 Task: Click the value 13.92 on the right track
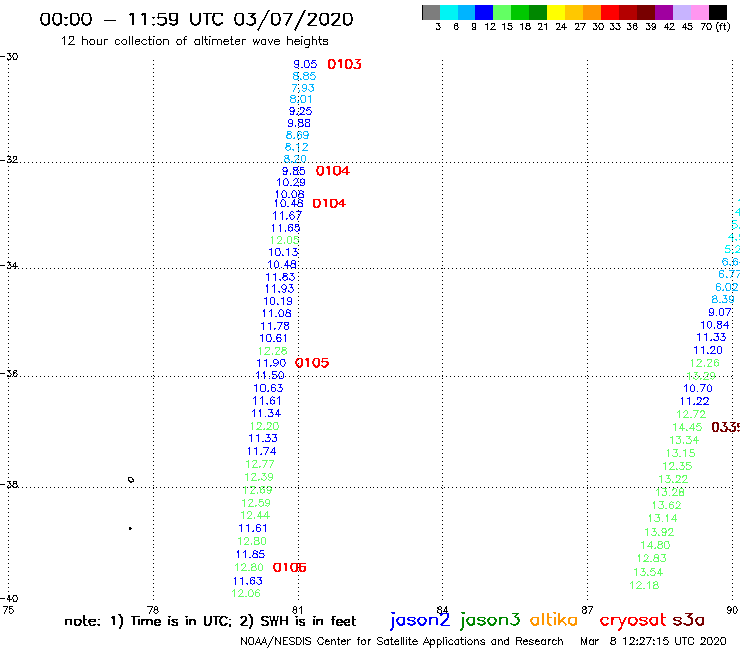coord(659,532)
